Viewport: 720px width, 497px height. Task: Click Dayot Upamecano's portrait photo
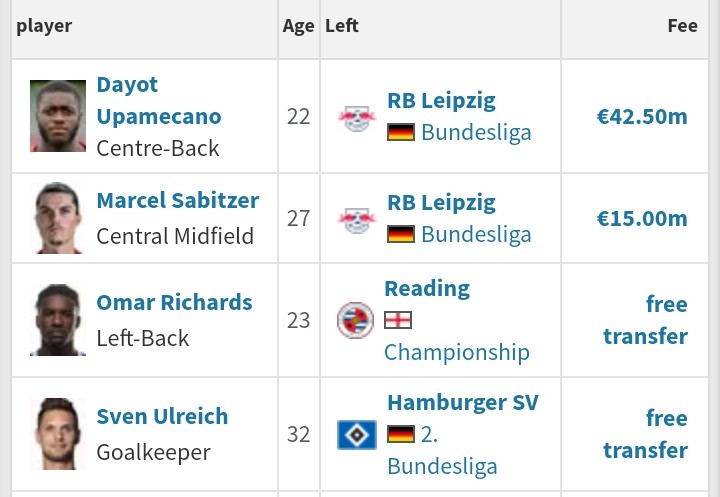click(x=58, y=116)
